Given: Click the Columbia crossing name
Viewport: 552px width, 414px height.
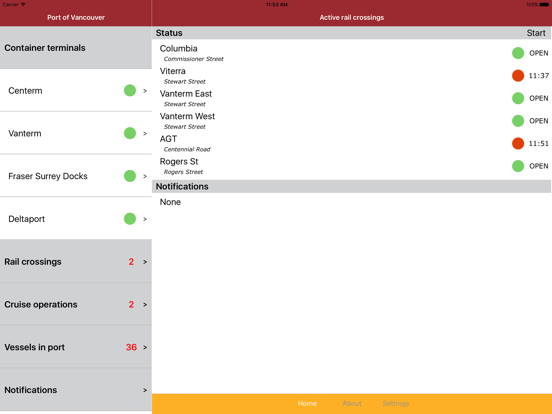Looking at the screenshot, I should point(178,49).
